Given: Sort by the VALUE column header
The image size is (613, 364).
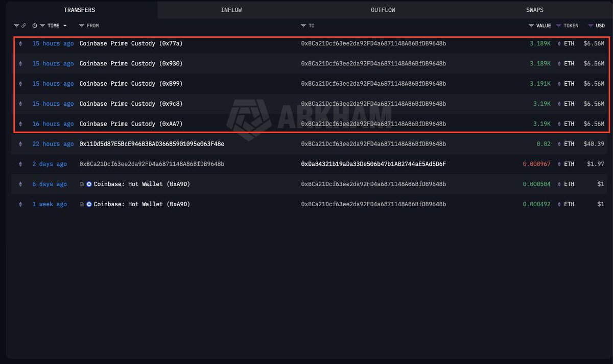Looking at the screenshot, I should [x=544, y=26].
